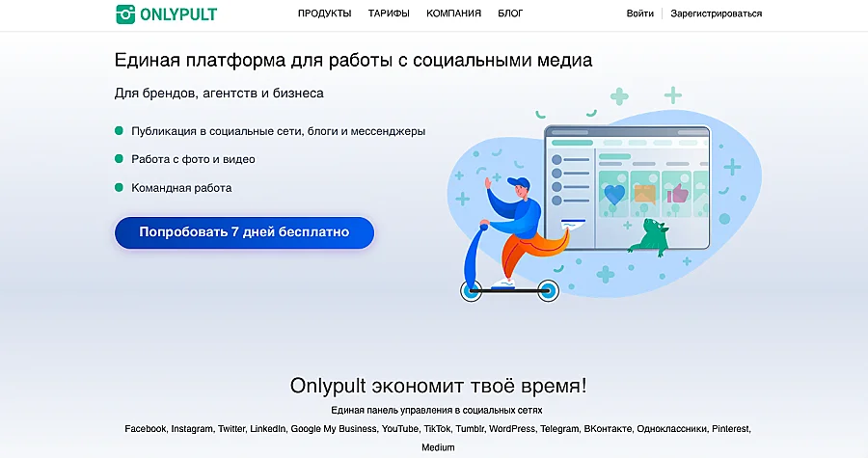Click the orange comment bubble icon

point(645,195)
